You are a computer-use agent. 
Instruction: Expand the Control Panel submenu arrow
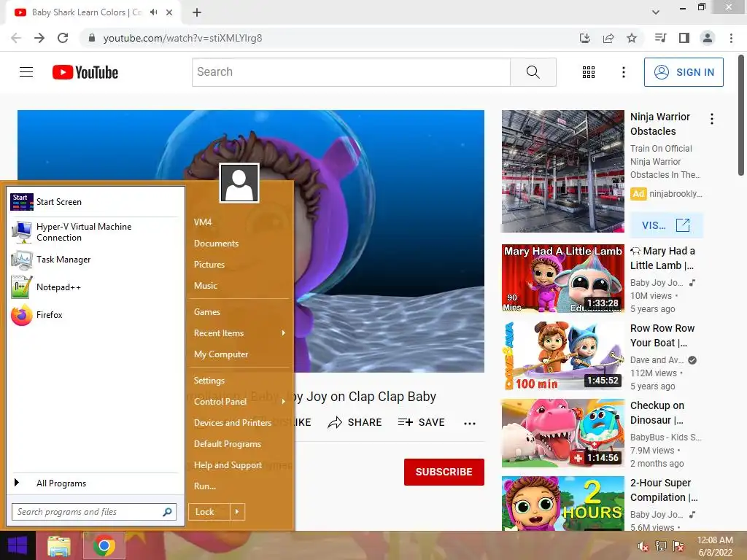pyautogui.click(x=284, y=402)
